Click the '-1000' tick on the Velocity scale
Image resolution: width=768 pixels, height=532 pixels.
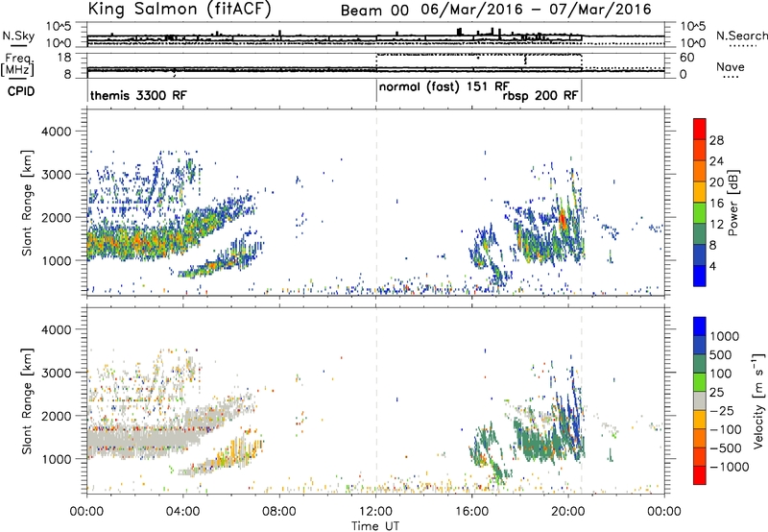tap(730, 467)
